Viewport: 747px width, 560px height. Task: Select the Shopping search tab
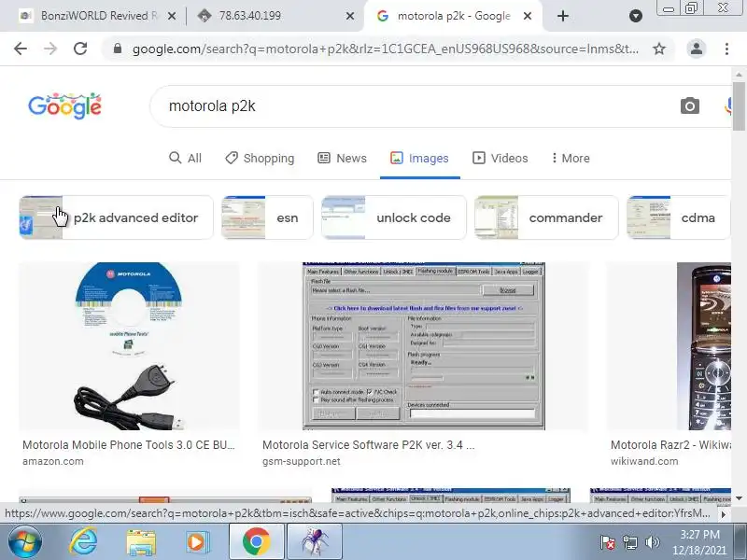[260, 158]
